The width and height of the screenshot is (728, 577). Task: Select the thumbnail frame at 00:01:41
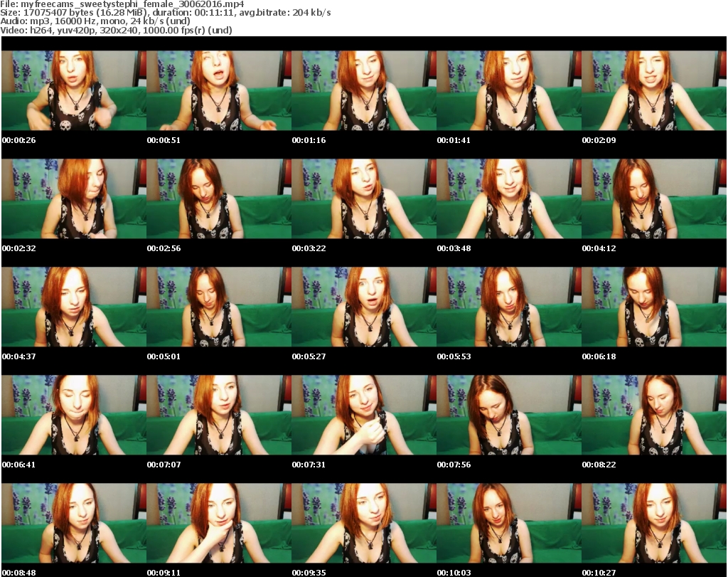[x=509, y=90]
